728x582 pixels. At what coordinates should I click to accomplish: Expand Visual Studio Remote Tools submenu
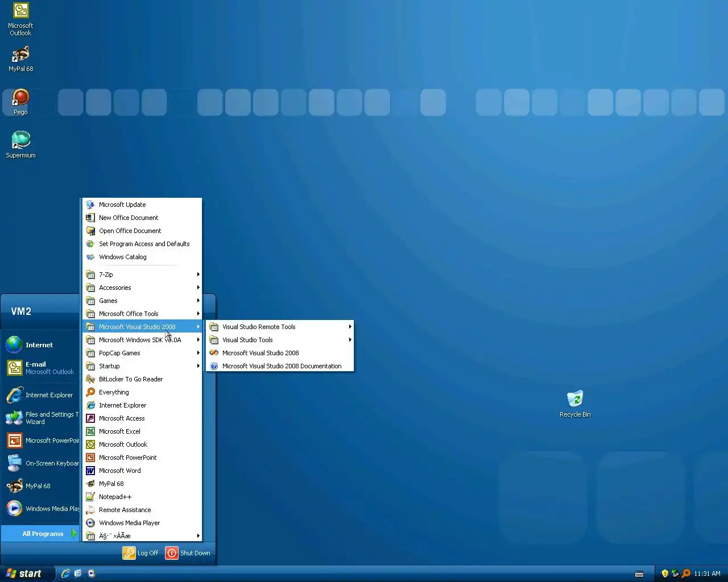point(280,327)
